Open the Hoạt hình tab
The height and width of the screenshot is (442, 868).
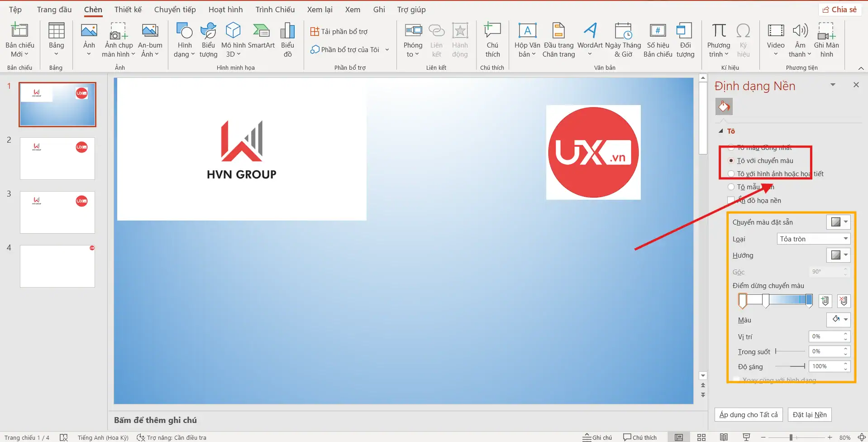click(225, 10)
